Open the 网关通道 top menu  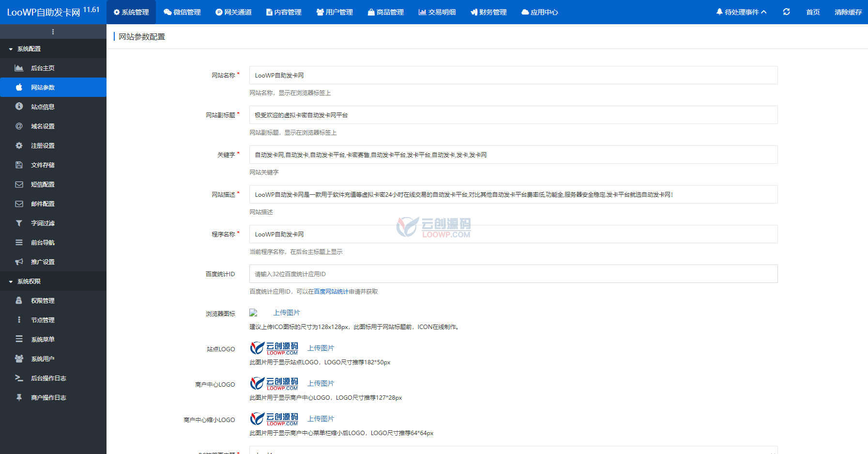click(233, 12)
